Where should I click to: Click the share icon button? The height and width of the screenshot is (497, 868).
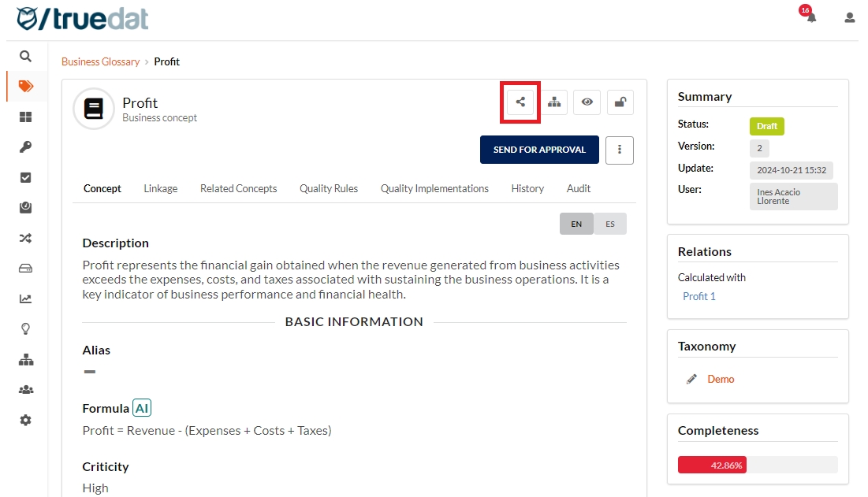pyautogui.click(x=520, y=102)
